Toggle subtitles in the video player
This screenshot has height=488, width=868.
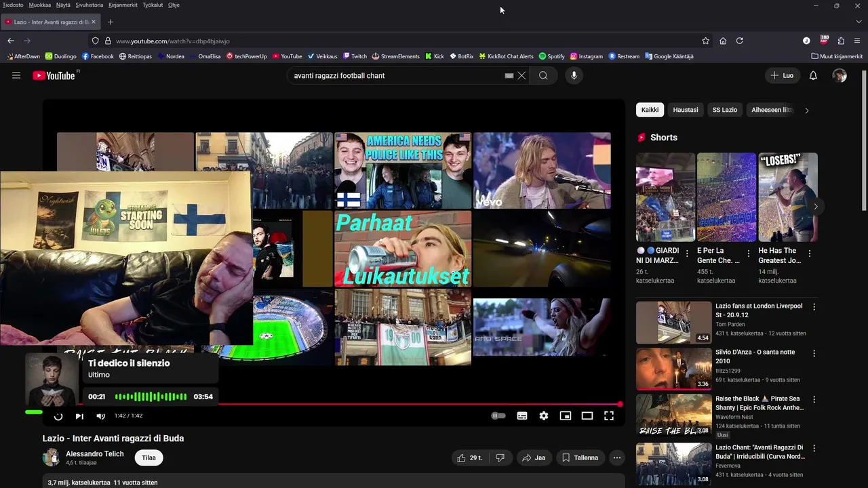pyautogui.click(x=522, y=415)
